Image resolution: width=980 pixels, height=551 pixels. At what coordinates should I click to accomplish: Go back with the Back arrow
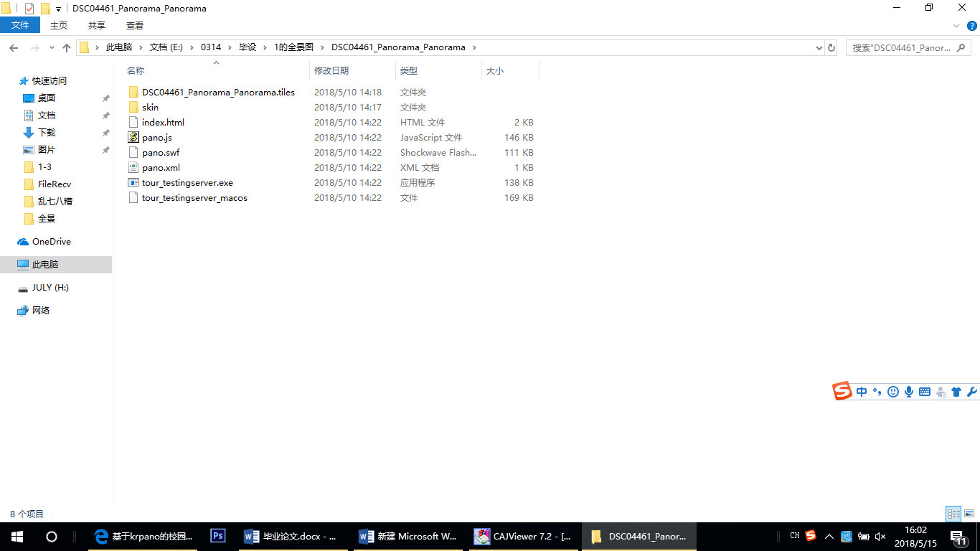click(14, 48)
